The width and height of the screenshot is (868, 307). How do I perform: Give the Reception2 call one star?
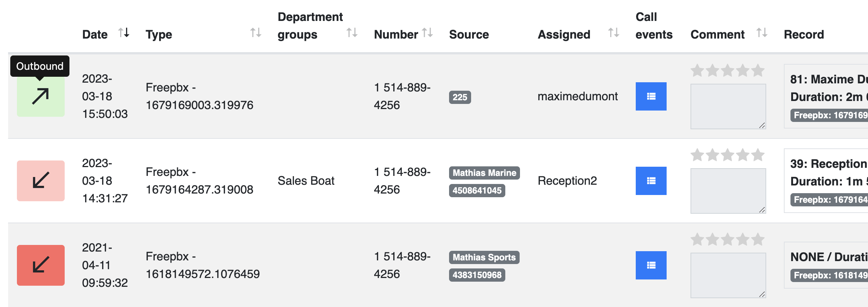[697, 155]
